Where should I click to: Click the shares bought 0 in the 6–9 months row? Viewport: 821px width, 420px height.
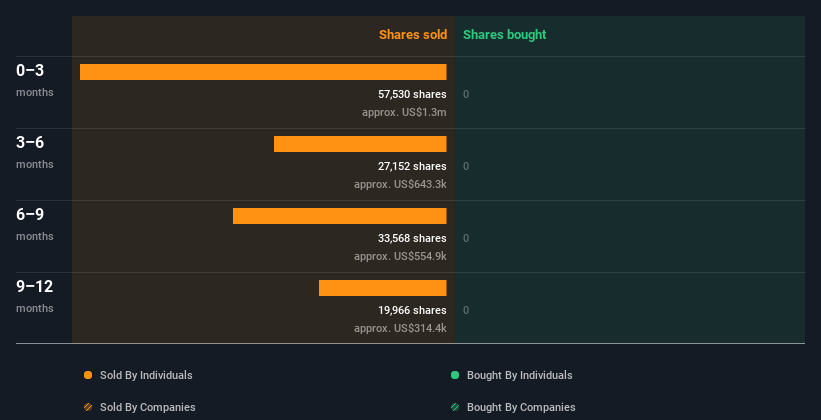pyautogui.click(x=466, y=238)
